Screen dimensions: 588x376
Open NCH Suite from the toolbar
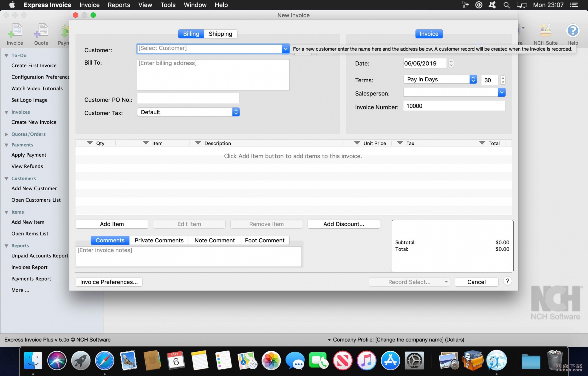click(x=545, y=34)
